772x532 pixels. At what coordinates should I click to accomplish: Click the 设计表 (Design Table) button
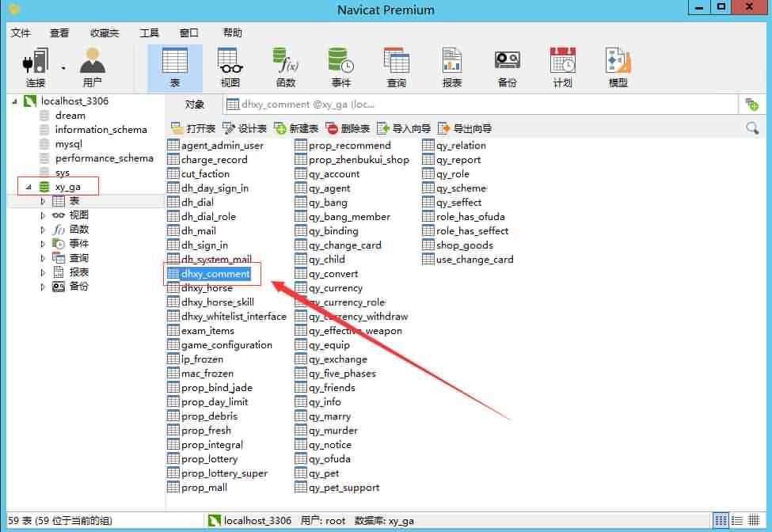point(245,128)
